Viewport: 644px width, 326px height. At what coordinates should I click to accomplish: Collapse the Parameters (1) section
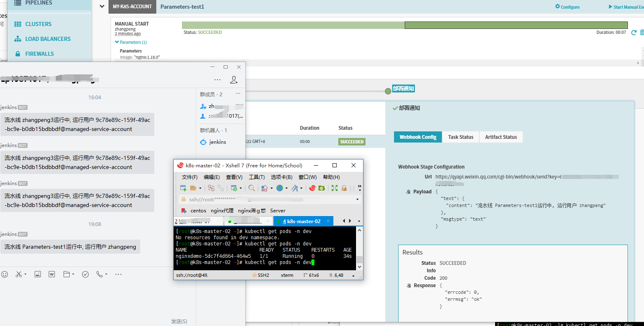click(130, 42)
